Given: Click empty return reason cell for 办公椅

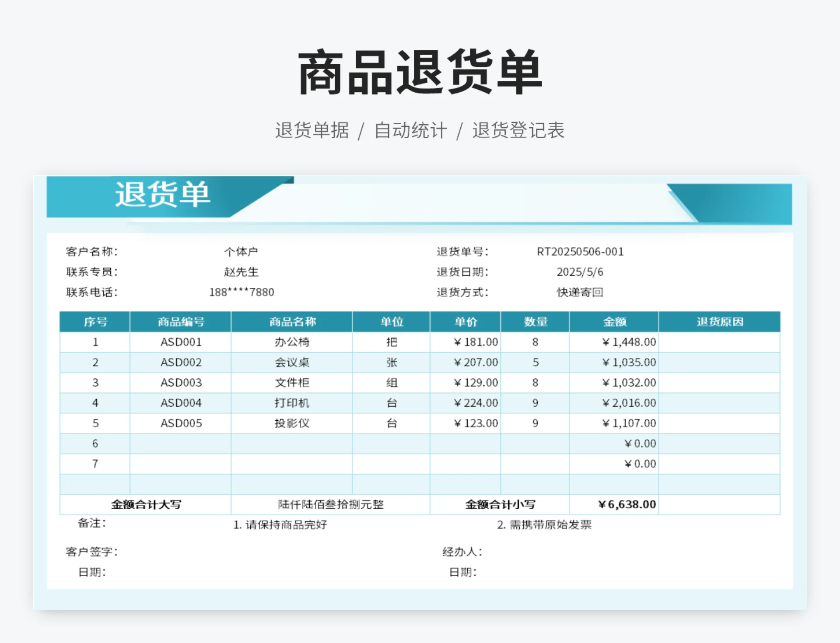Looking at the screenshot, I should [719, 342].
